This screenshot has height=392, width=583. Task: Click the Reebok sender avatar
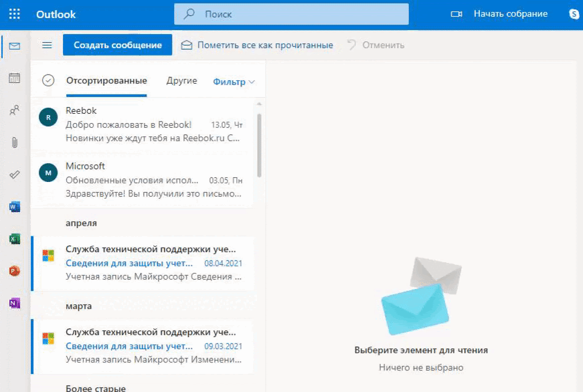tap(48, 118)
